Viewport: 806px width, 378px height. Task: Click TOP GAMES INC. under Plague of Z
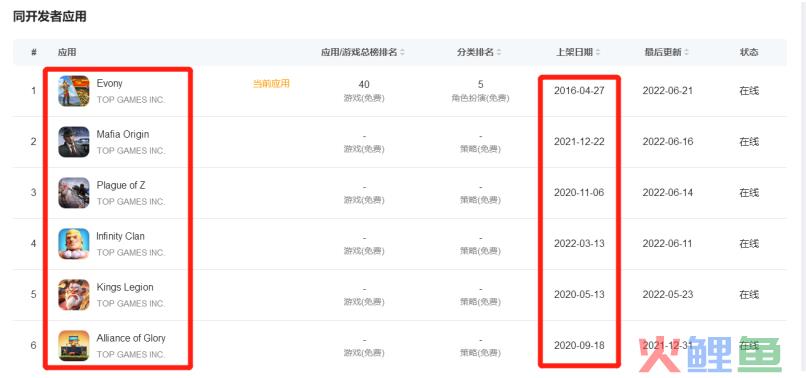[x=131, y=202]
